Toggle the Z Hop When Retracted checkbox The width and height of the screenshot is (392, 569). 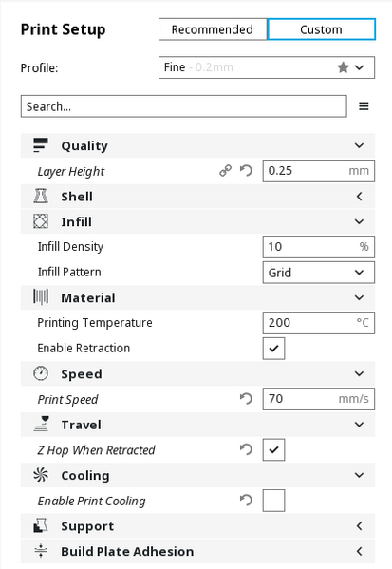pyautogui.click(x=273, y=449)
